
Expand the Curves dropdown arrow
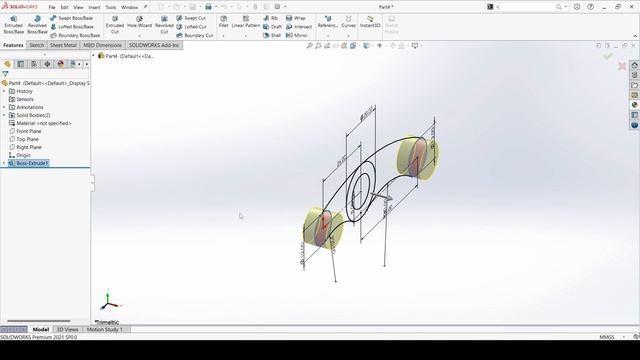(348, 36)
